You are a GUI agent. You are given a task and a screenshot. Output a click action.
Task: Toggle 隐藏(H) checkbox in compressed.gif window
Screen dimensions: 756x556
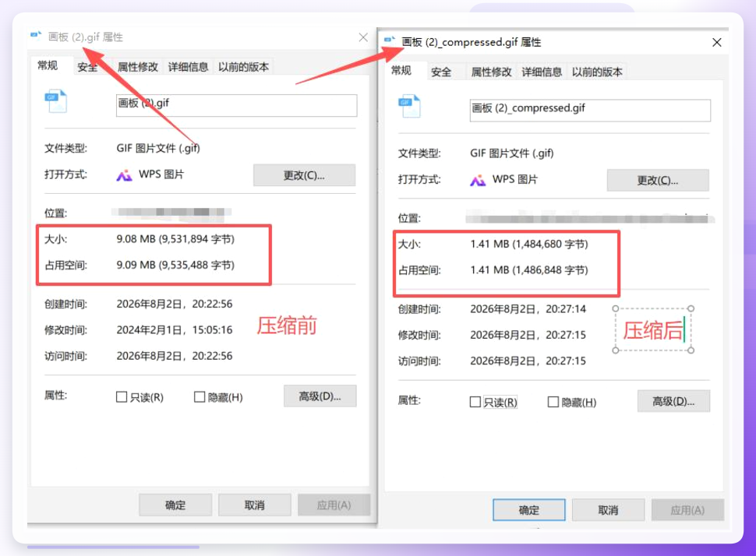point(553,402)
